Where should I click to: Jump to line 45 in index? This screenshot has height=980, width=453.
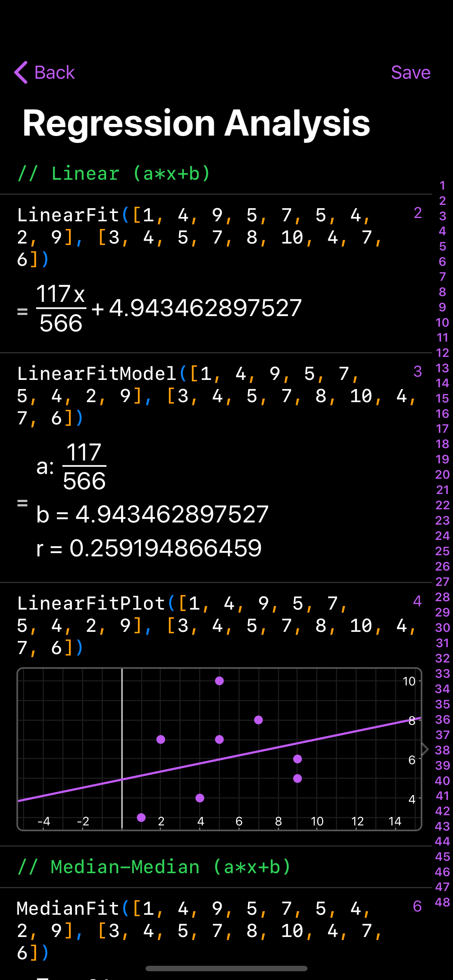point(442,856)
